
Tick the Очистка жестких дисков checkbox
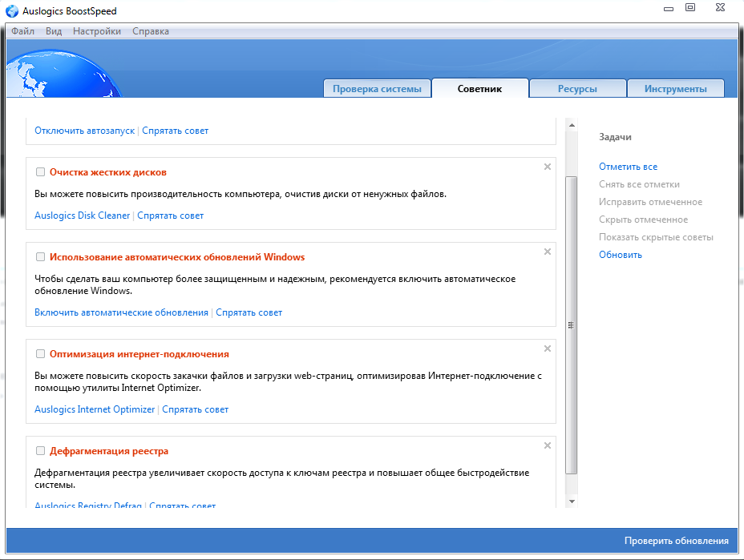tap(40, 172)
